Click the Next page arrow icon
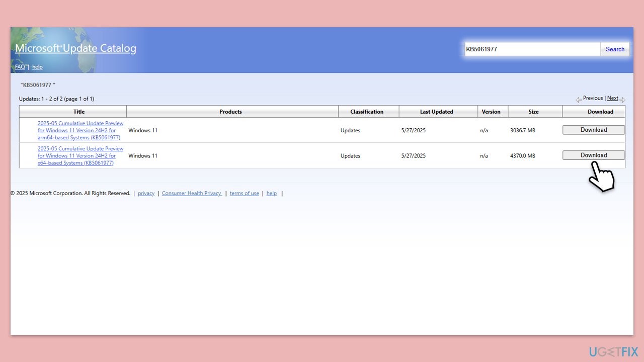Screen dimensions: 644x362 pyautogui.click(x=622, y=100)
